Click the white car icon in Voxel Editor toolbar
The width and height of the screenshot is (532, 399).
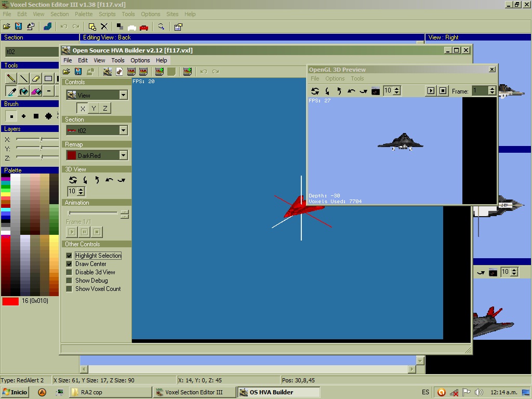click(131, 27)
